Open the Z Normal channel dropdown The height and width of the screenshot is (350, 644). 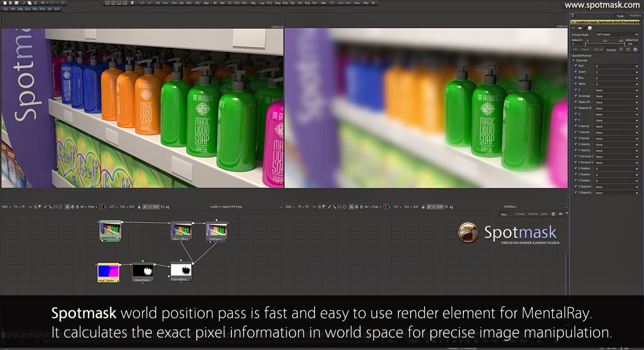point(617,138)
